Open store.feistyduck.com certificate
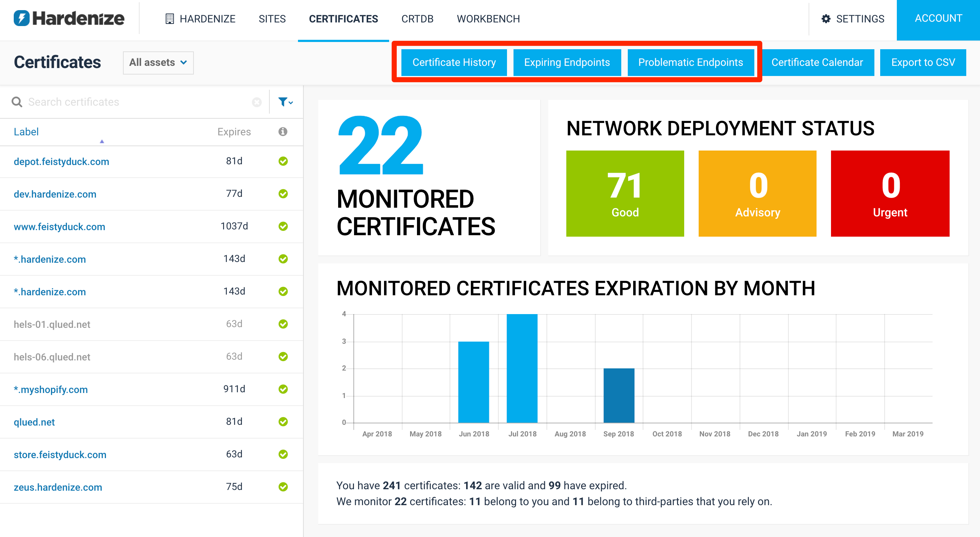 (x=60, y=454)
